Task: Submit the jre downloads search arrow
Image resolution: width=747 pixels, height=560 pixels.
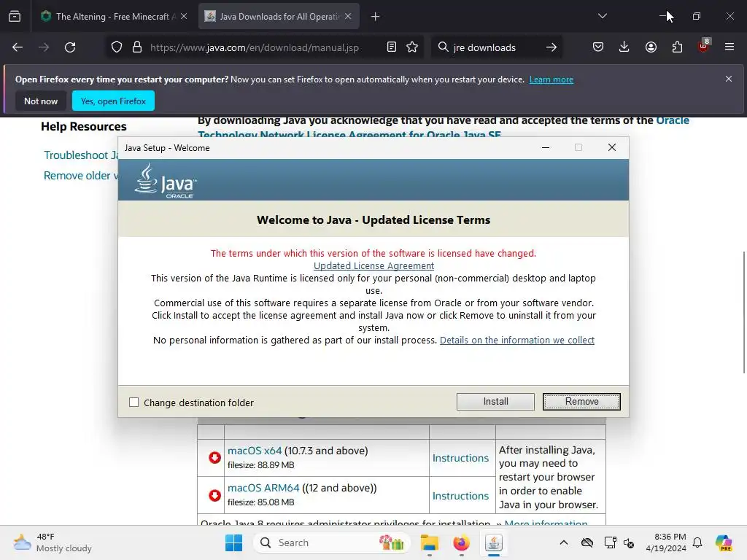Action: click(x=551, y=47)
